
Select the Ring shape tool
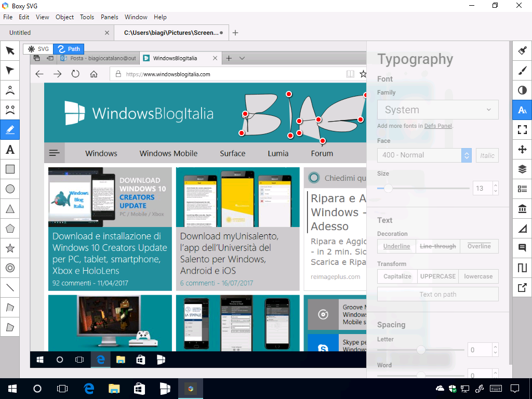coord(10,268)
